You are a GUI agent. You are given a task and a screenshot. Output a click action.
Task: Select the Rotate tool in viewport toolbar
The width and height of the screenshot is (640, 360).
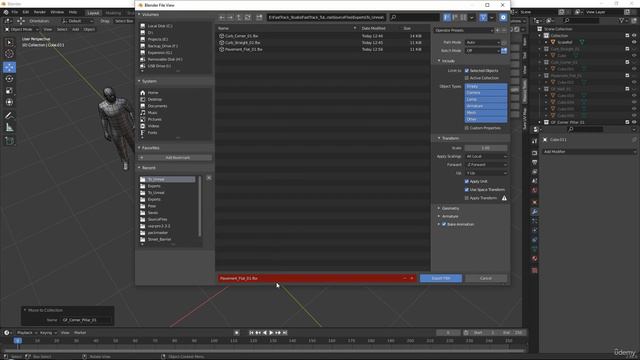pyautogui.click(x=9, y=79)
